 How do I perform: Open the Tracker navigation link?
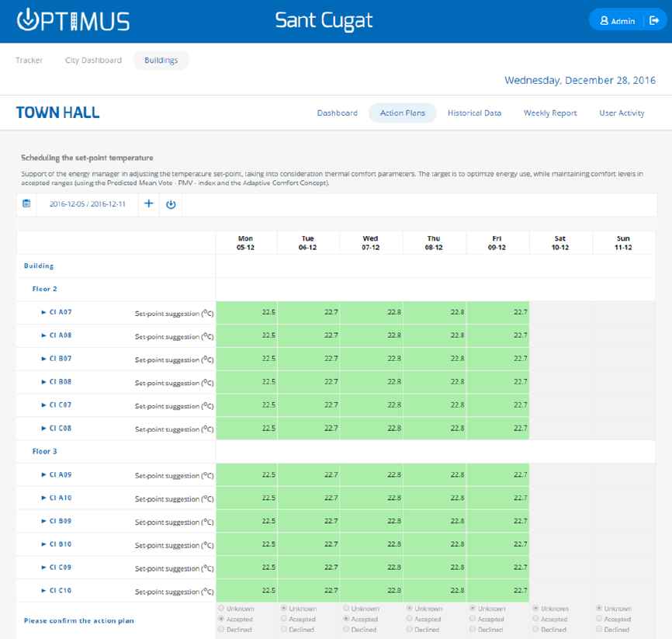click(29, 60)
